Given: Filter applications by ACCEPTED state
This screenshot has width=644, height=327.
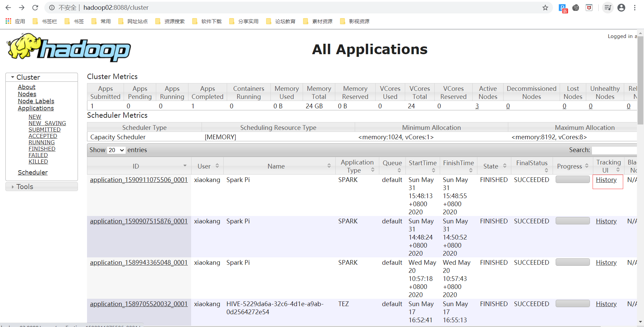Looking at the screenshot, I should tap(43, 136).
